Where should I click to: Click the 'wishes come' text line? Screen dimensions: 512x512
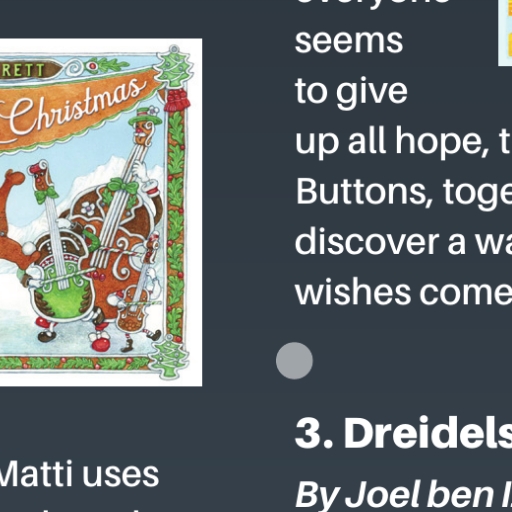(403, 293)
